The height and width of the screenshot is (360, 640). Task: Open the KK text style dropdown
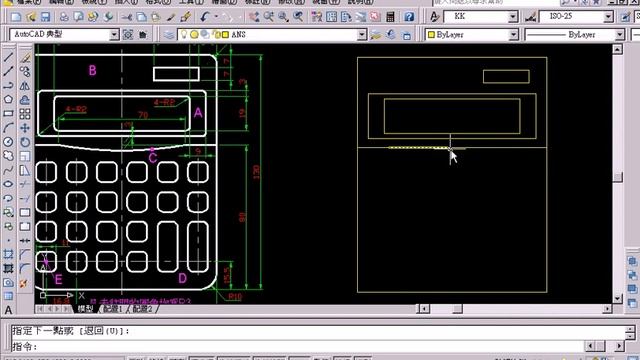(513, 17)
